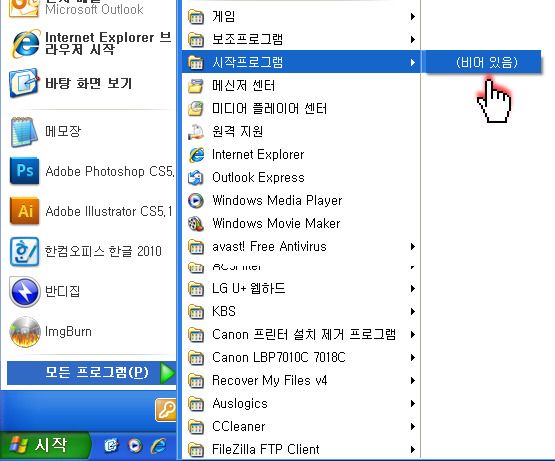Launch Bandizip (반디집) icon
This screenshot has height=461, width=555.
(x=24, y=292)
